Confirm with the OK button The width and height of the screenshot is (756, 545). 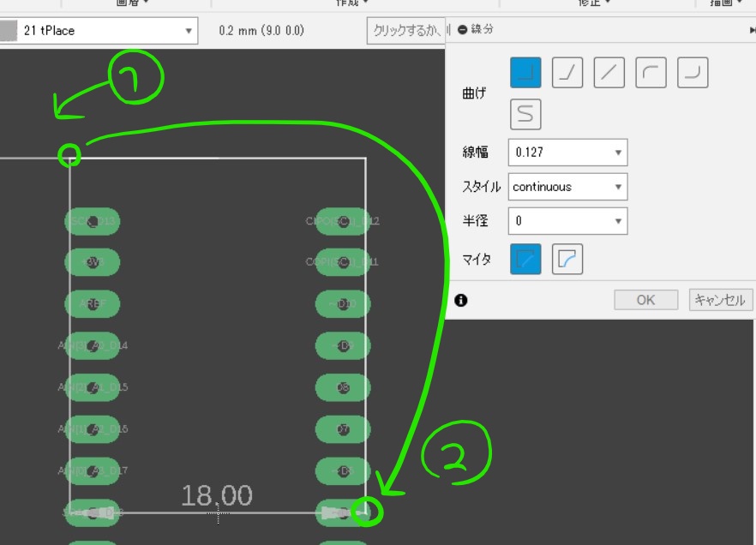pyautogui.click(x=645, y=300)
